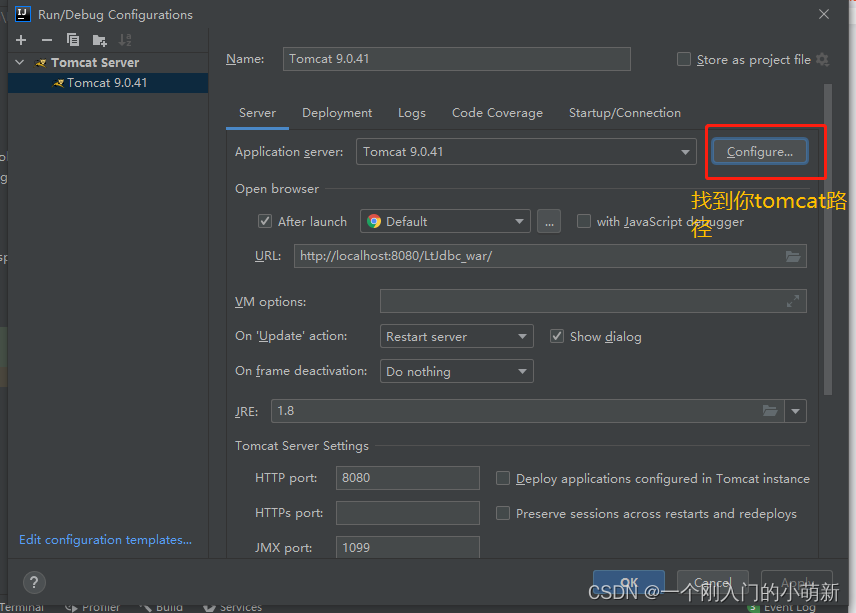Open the Terminal tool window
This screenshot has width=856, height=613.
point(22,607)
